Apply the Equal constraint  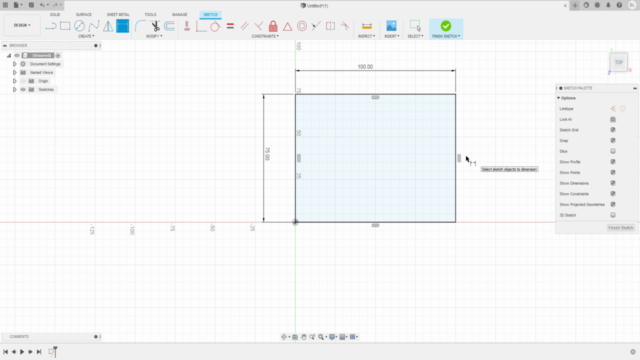pyautogui.click(x=230, y=26)
